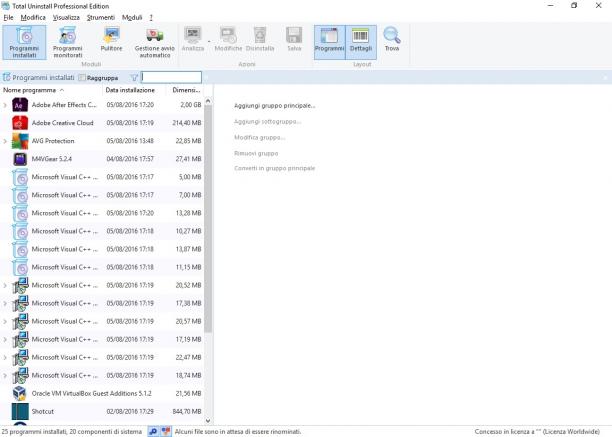Viewport: 612px width, 437px height.
Task: Open the Strumenti menu
Action: click(x=101, y=18)
